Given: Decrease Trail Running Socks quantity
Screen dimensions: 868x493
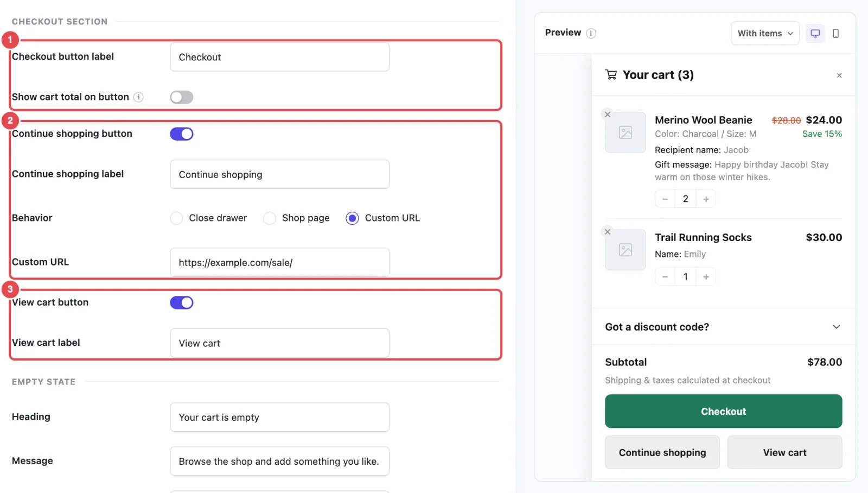Looking at the screenshot, I should pos(665,277).
